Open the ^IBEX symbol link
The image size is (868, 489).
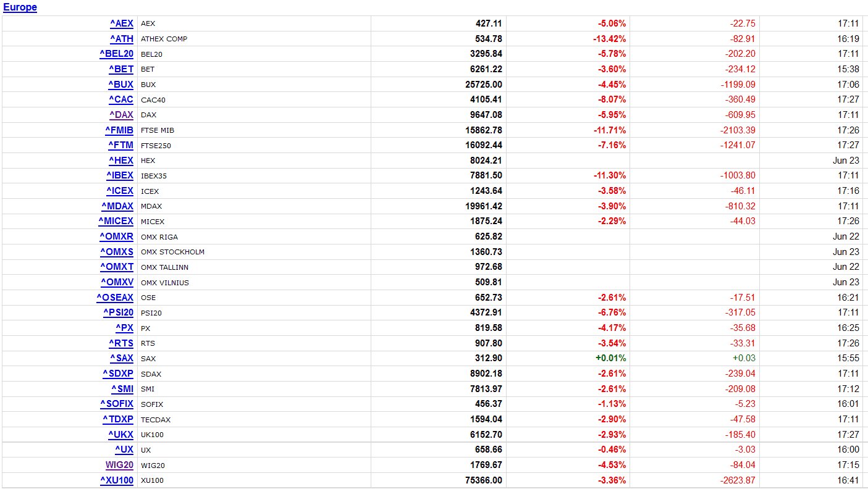click(x=119, y=175)
